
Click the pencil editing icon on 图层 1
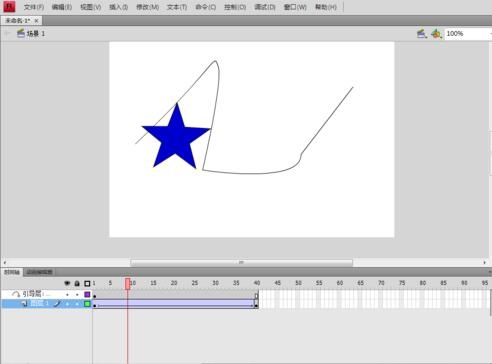[x=57, y=304]
